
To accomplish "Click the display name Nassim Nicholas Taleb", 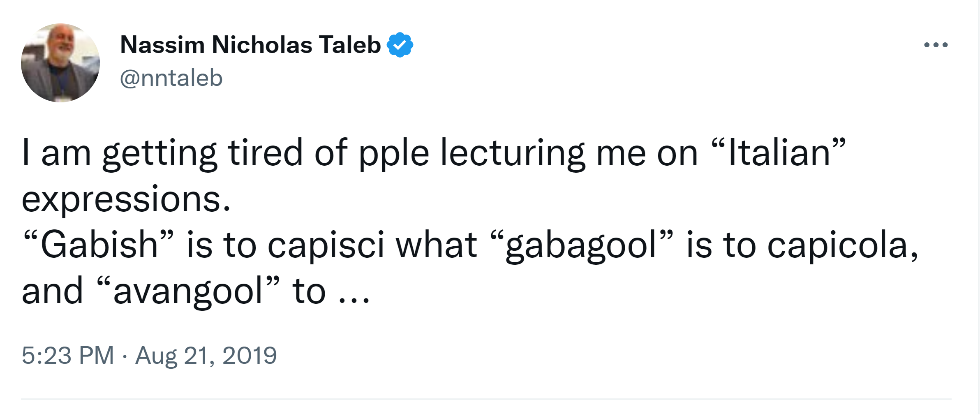I will pyautogui.click(x=250, y=45).
